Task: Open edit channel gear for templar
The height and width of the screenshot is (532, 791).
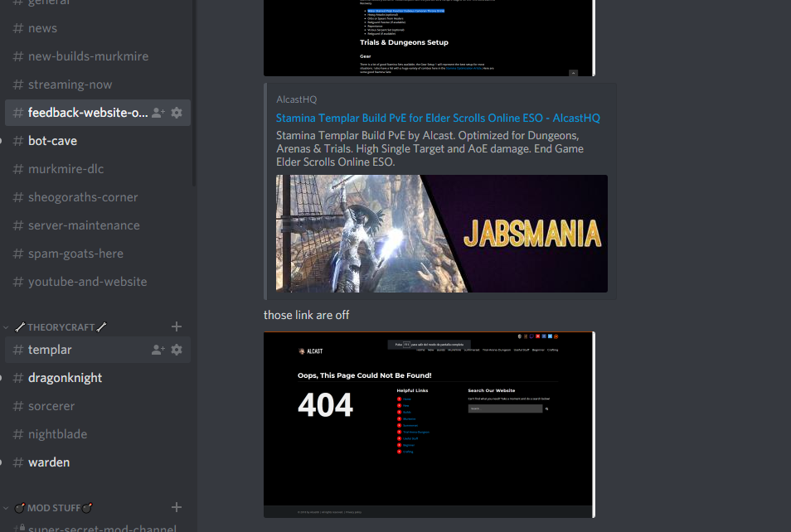Action: pyautogui.click(x=177, y=350)
